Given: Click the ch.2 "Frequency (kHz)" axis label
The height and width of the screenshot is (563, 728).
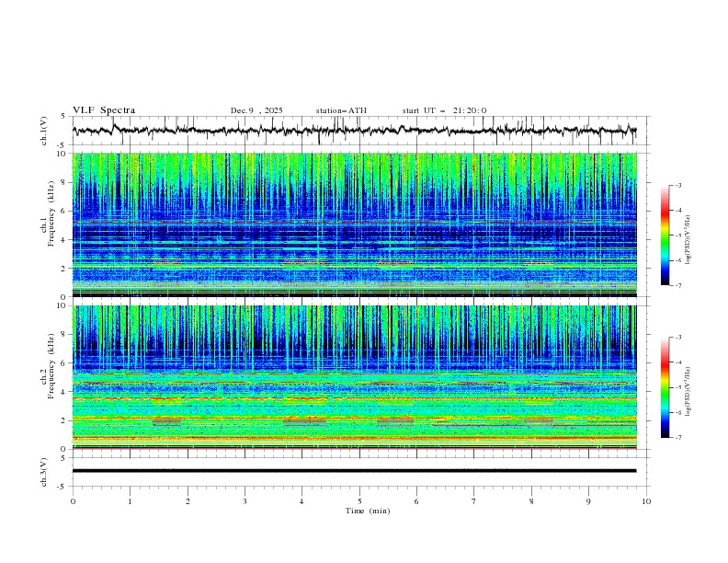Looking at the screenshot, I should click(x=51, y=365).
